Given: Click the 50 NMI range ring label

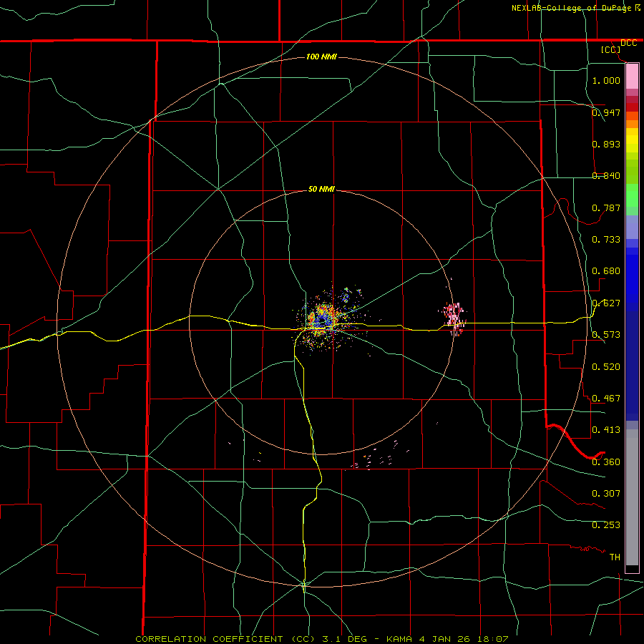Looking at the screenshot, I should coord(321,189).
